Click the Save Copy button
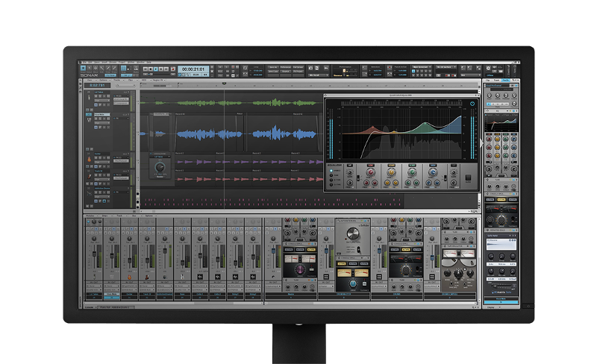 pos(273,71)
